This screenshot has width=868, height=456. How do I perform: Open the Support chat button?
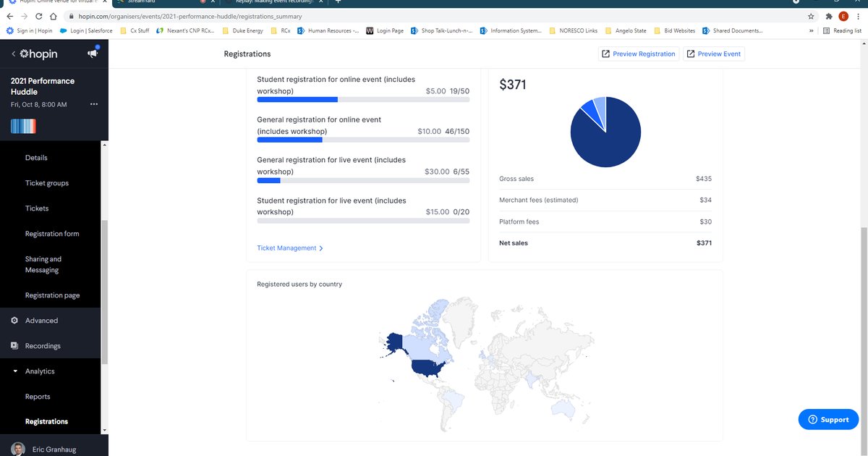click(x=828, y=420)
